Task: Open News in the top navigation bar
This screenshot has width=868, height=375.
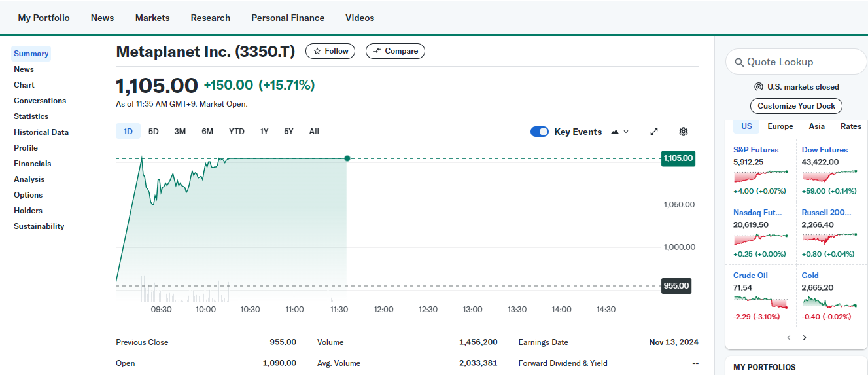Action: click(x=102, y=18)
